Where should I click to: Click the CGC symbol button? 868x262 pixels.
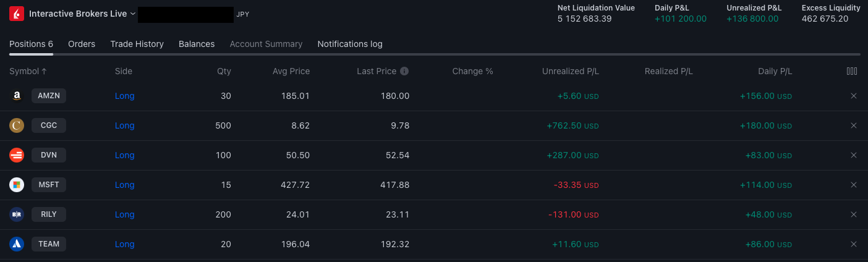click(49, 125)
